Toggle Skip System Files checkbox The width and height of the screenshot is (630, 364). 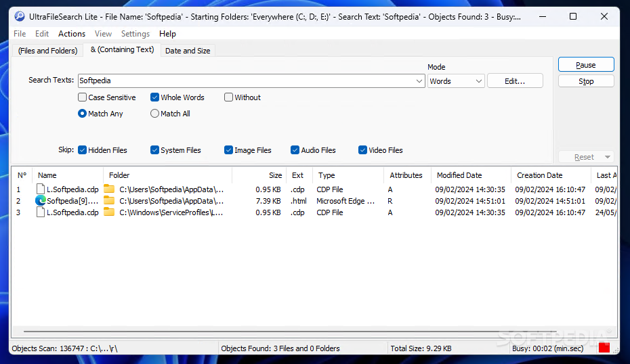click(x=154, y=150)
